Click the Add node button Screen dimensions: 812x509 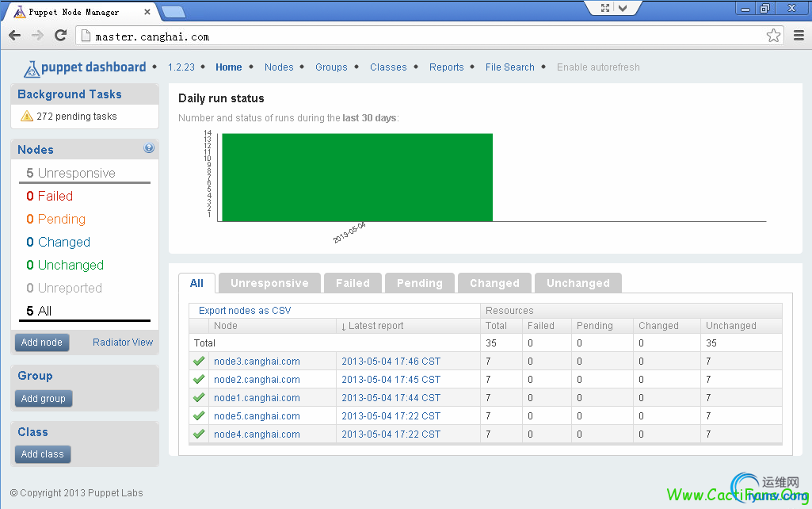point(42,342)
